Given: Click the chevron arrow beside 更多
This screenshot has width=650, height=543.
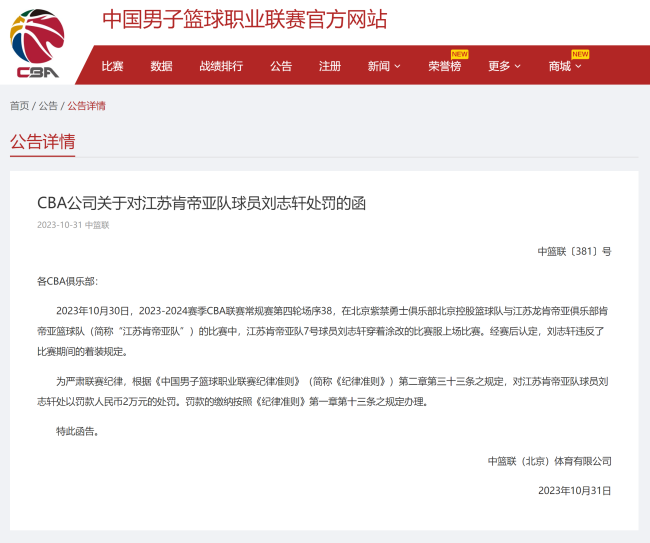Looking at the screenshot, I should (x=518, y=67).
